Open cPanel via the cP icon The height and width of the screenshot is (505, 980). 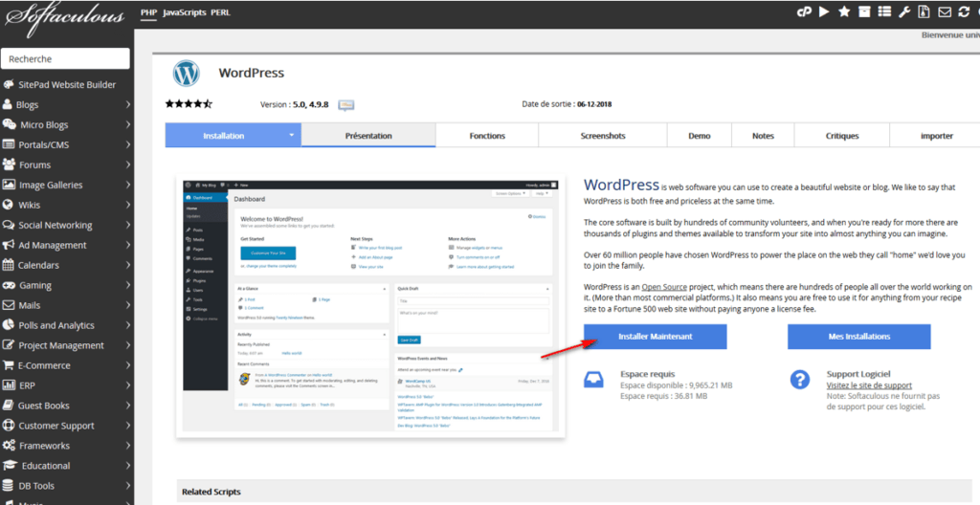[804, 11]
